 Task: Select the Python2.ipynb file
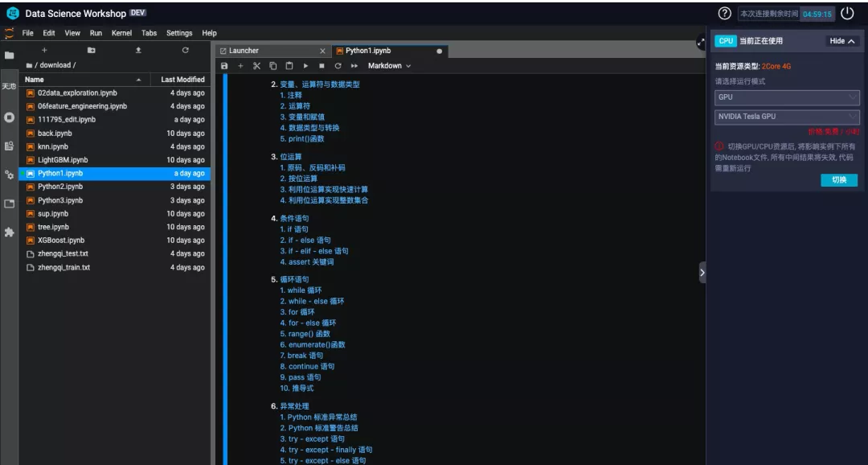click(x=115, y=187)
